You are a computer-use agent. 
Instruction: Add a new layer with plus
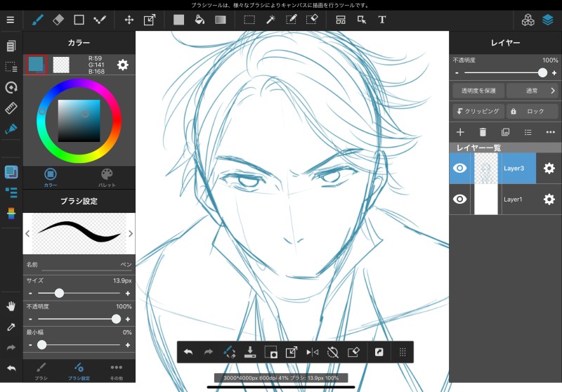coord(460,132)
